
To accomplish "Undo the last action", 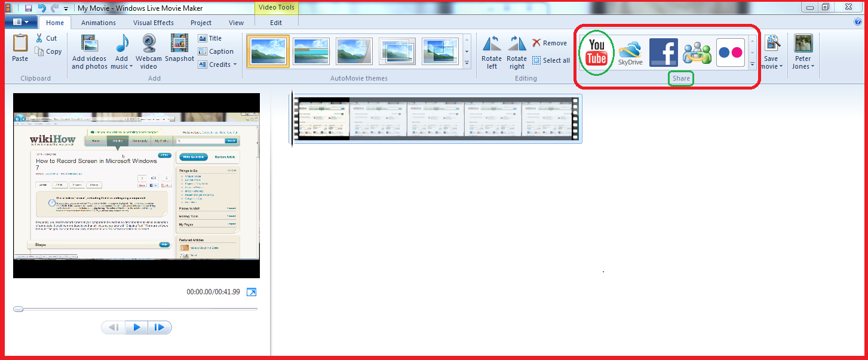I will pyautogui.click(x=41, y=8).
